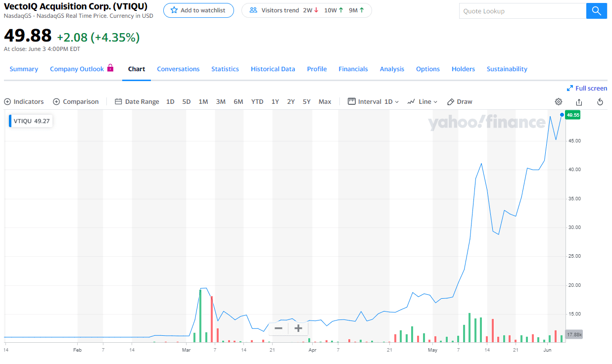Image resolution: width=612 pixels, height=364 pixels.
Task: Click the star icon in Add to watchlist
Action: tap(174, 10)
